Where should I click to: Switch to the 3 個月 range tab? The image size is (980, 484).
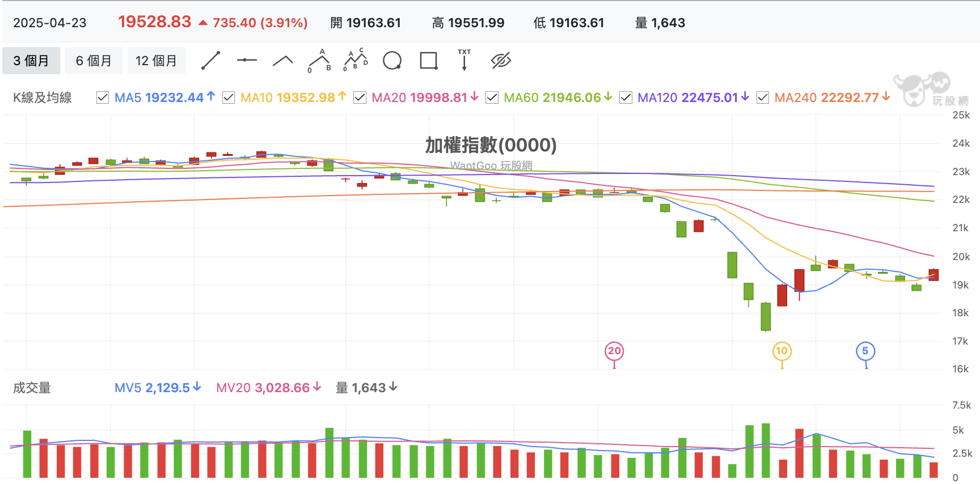tap(31, 61)
